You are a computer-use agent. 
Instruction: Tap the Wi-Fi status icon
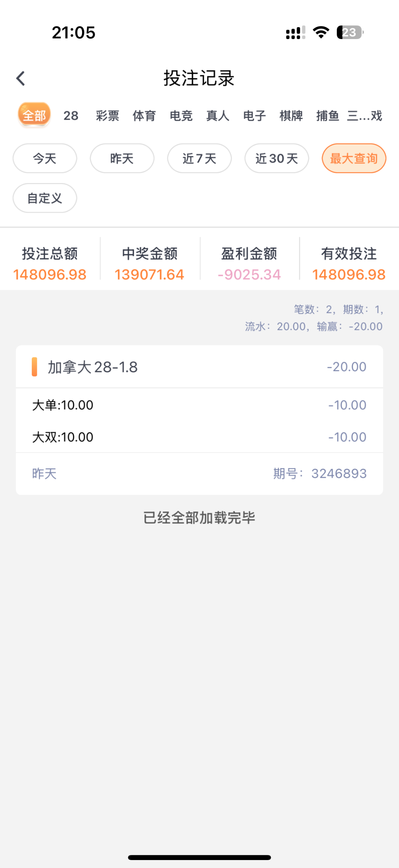[321, 33]
